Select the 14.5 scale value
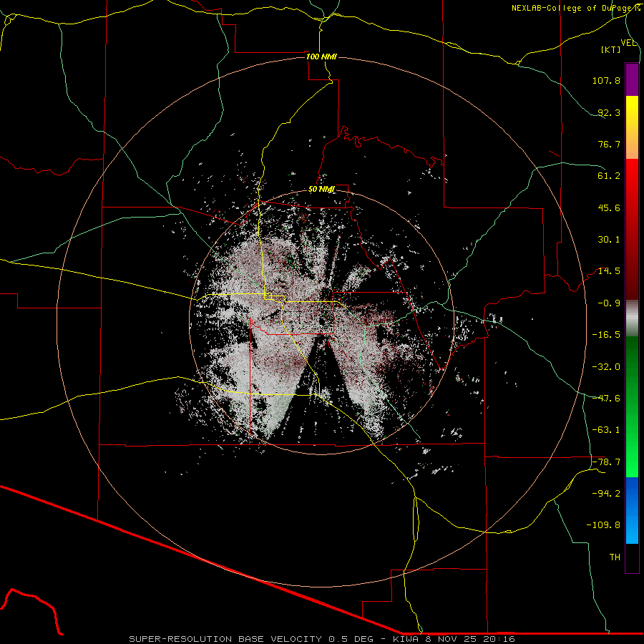The image size is (644, 644). [x=609, y=271]
